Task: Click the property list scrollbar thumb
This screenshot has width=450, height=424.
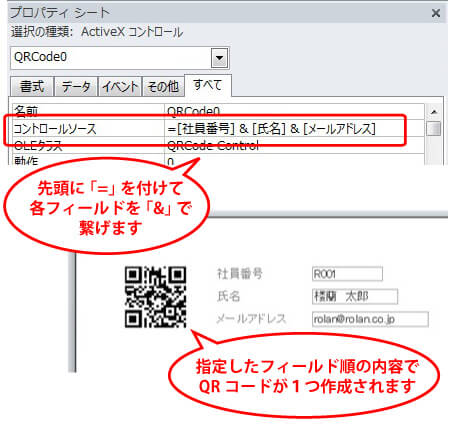Action: pyautogui.click(x=434, y=128)
